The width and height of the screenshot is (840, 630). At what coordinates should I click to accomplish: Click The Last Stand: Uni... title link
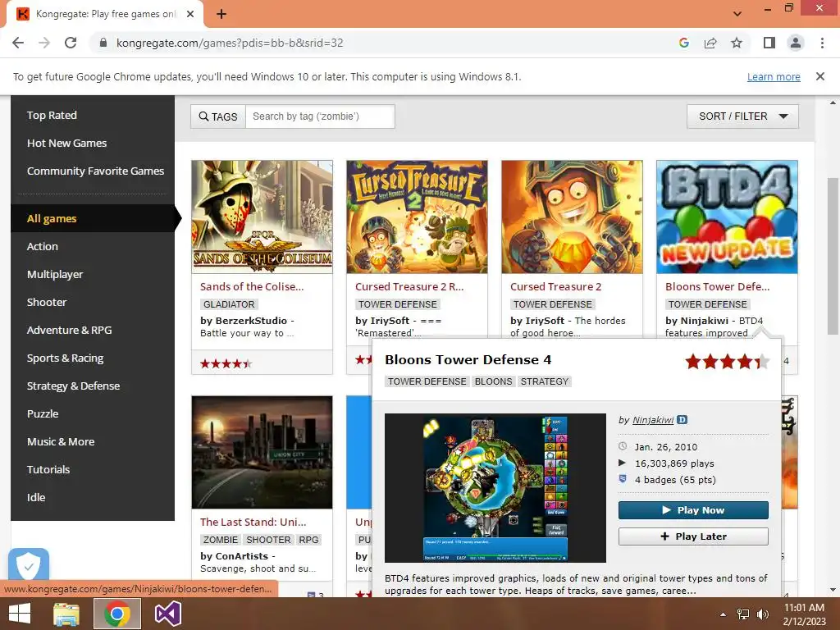[x=253, y=522]
